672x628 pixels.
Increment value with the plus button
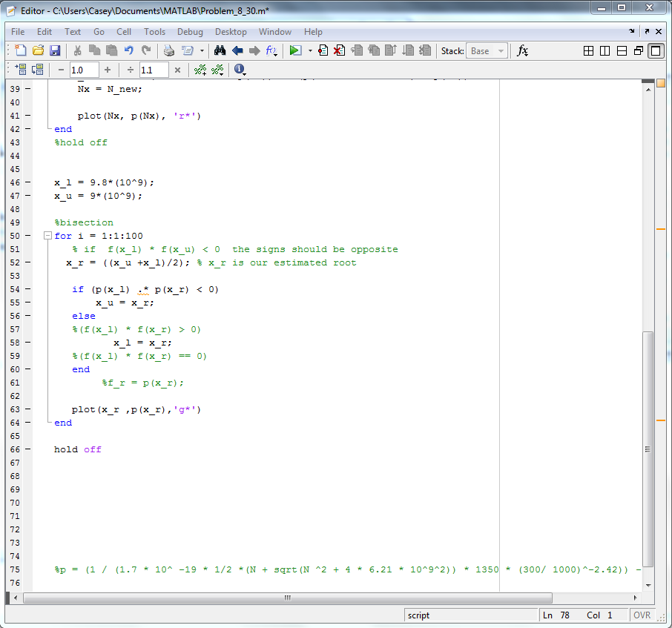pos(108,70)
